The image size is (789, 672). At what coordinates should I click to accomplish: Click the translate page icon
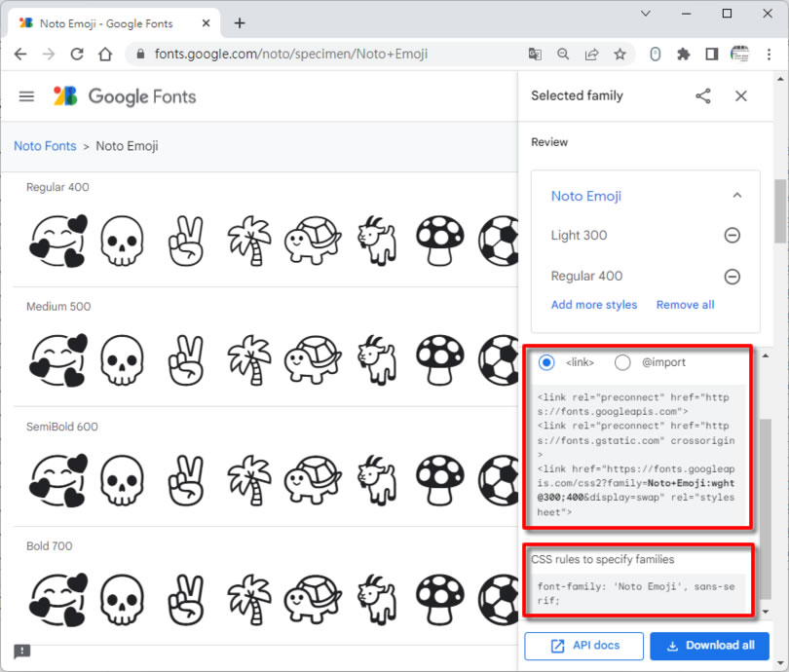[535, 54]
